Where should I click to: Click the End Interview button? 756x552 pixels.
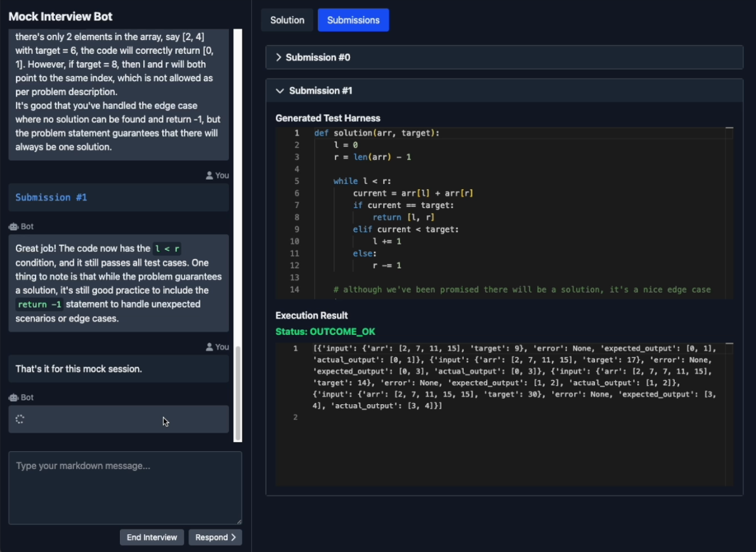pyautogui.click(x=152, y=537)
